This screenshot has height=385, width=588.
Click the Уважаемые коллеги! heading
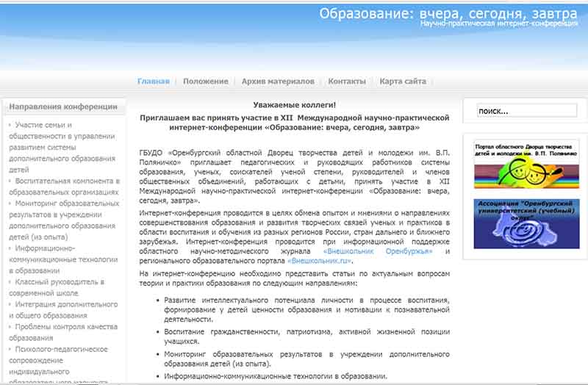click(x=295, y=105)
